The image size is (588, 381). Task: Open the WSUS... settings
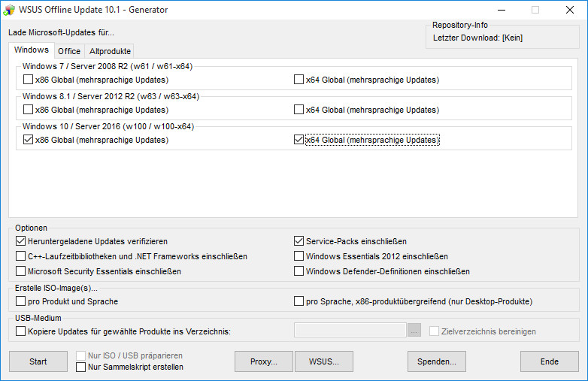324,361
